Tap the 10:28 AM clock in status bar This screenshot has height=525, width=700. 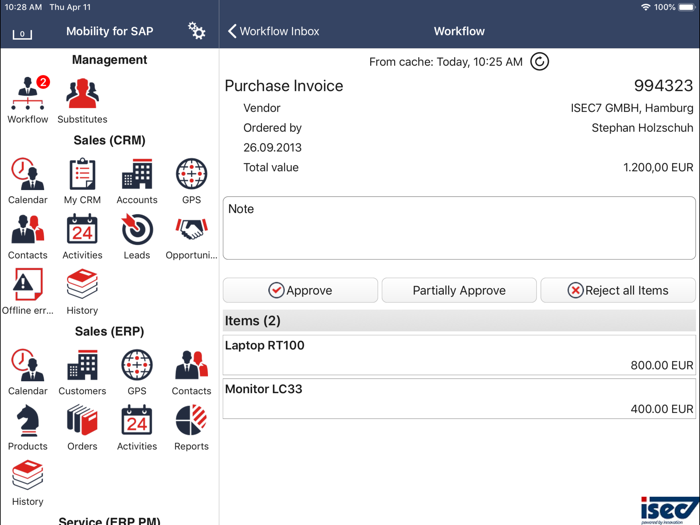coord(23,7)
